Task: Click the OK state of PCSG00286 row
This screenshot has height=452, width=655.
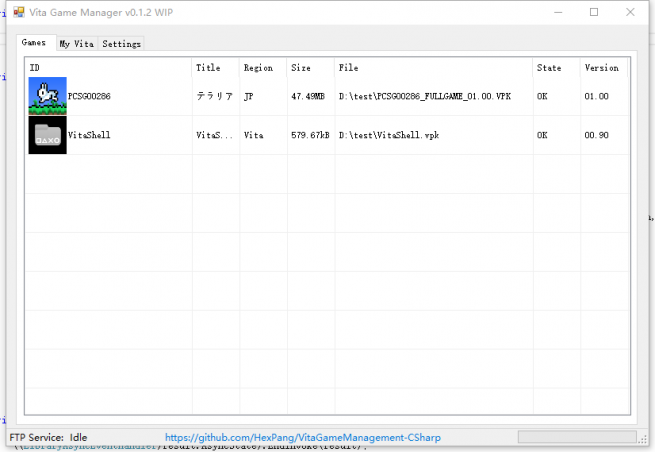Action: (x=542, y=96)
